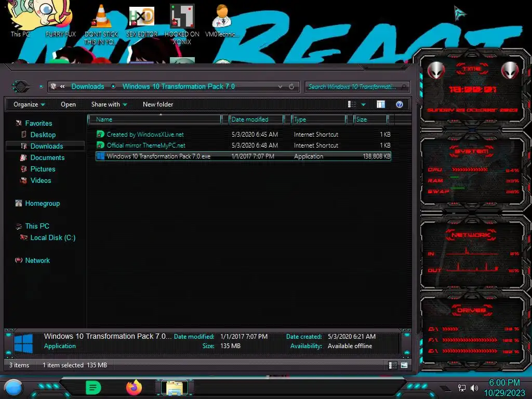Viewport: 532px width, 399px height.
Task: Click the network icon in the system tray
Action: tap(461, 388)
